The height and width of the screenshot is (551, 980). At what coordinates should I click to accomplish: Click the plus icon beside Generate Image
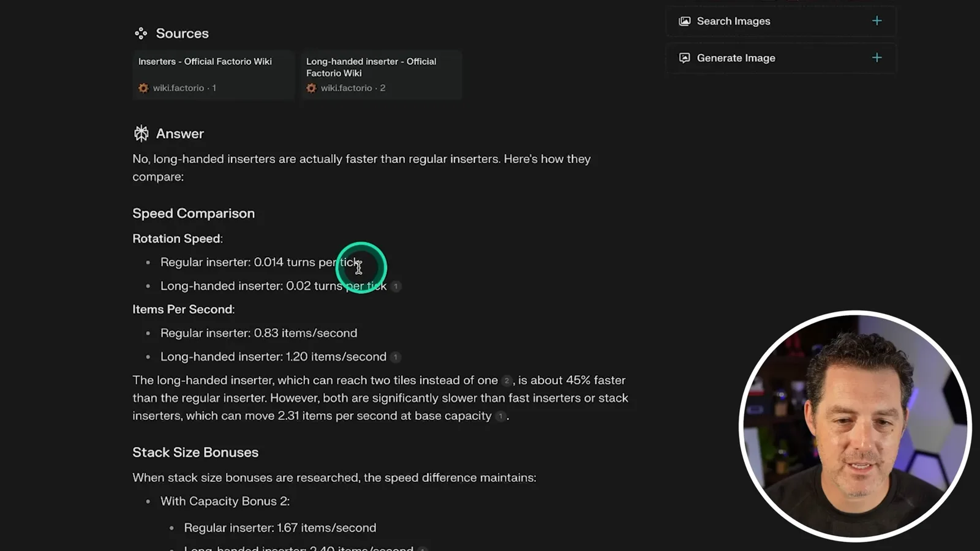click(x=877, y=58)
